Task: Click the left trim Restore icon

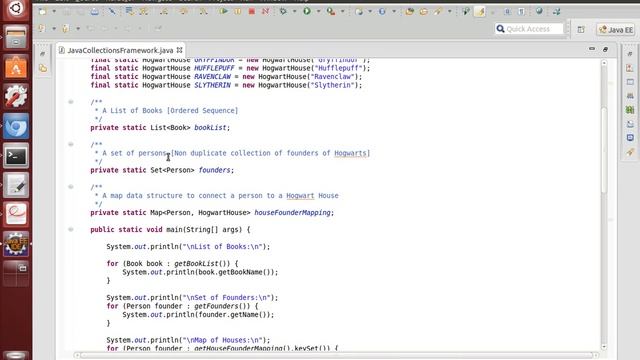Action: point(43,53)
